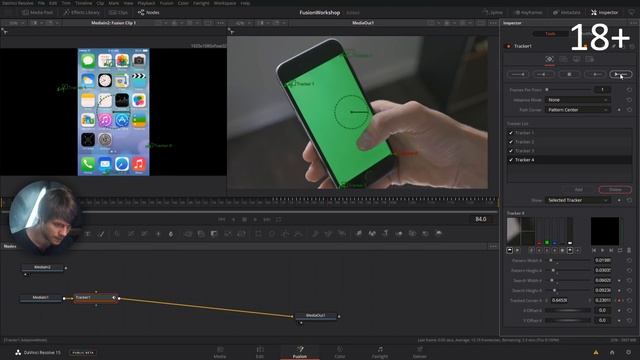This screenshot has width=640, height=360.
Task: Open the Media Pool panel
Action: [38, 13]
